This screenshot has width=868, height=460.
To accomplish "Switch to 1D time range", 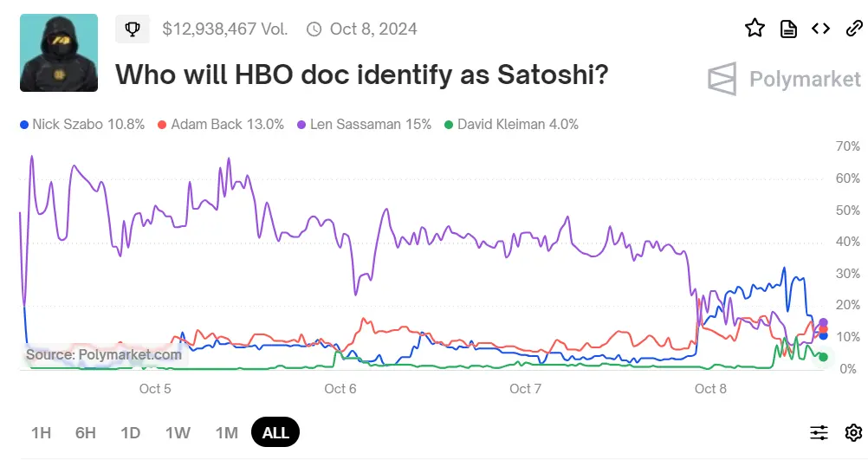I will (131, 432).
